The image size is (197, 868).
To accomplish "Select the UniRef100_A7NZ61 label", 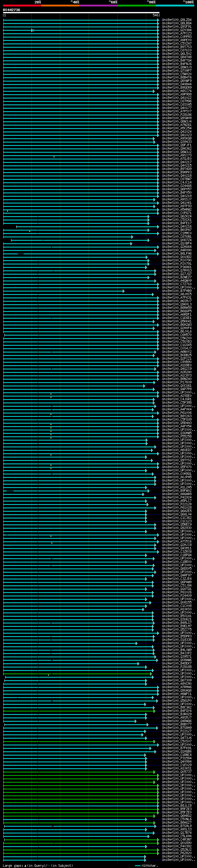I will tap(176, 125).
